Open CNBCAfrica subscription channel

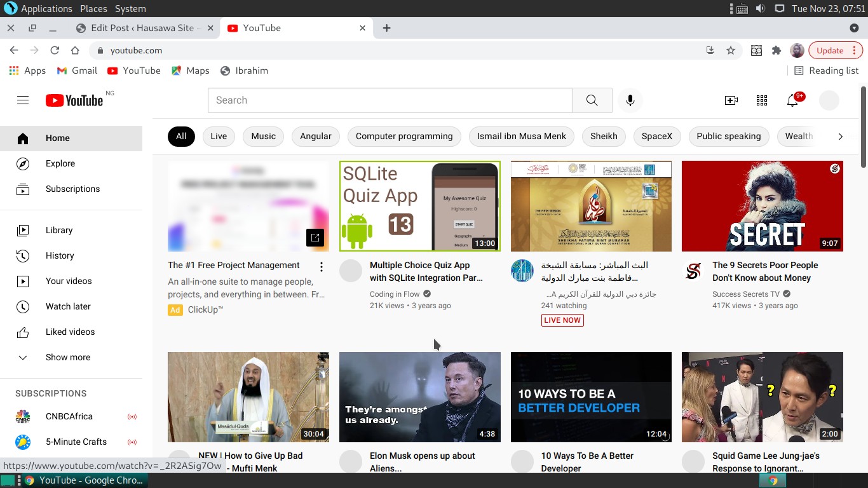[71, 416]
